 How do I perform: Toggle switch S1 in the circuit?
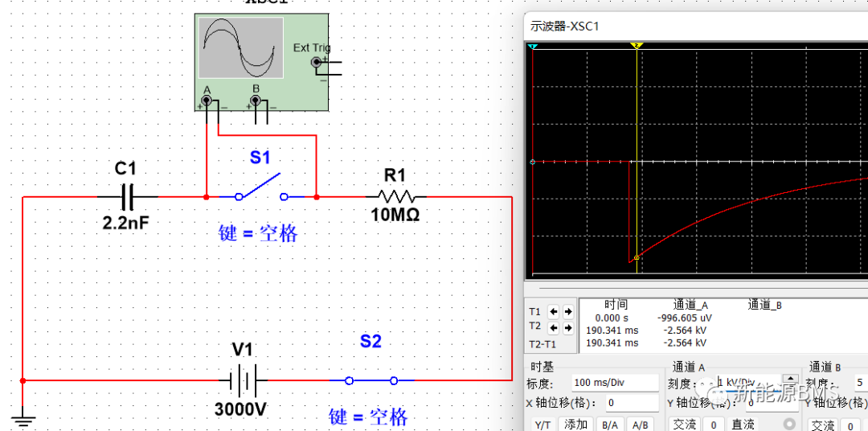tap(261, 188)
